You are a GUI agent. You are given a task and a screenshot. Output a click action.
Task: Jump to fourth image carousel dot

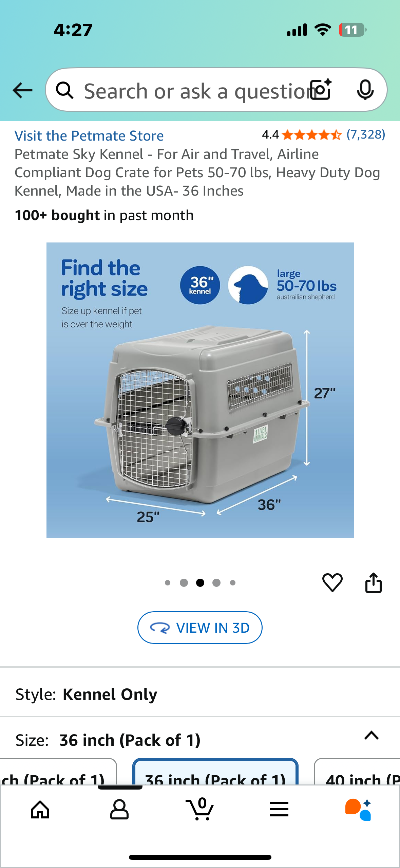pyautogui.click(x=216, y=583)
